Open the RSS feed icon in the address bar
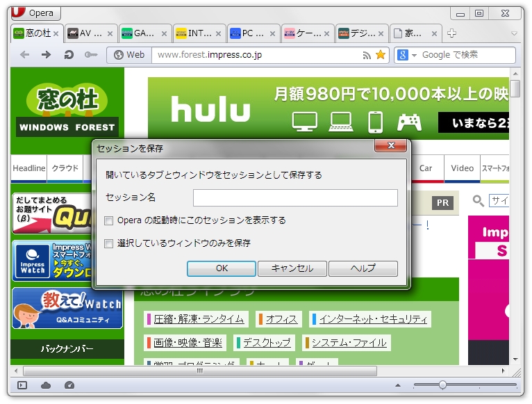This screenshot has height=404, width=532. 367,55
